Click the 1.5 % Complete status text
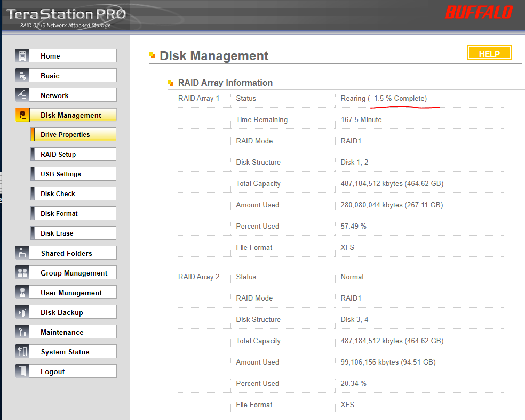This screenshot has height=420, width=525. point(401,98)
